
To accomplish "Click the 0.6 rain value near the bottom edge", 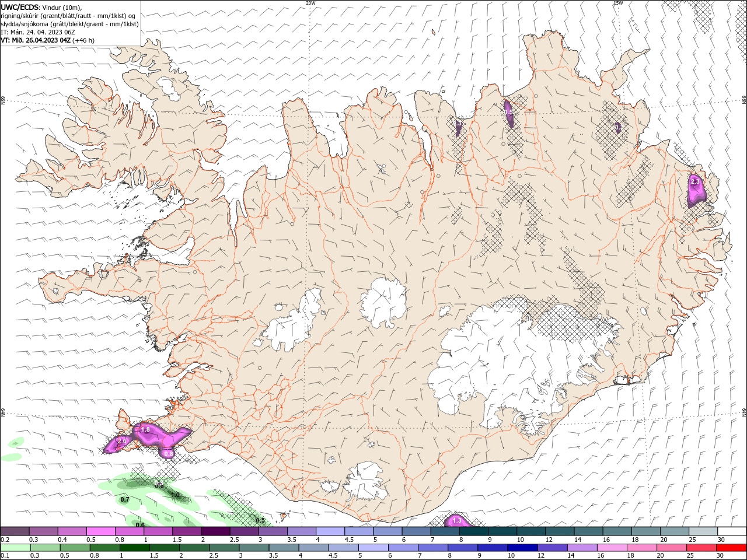I will click(x=140, y=525).
